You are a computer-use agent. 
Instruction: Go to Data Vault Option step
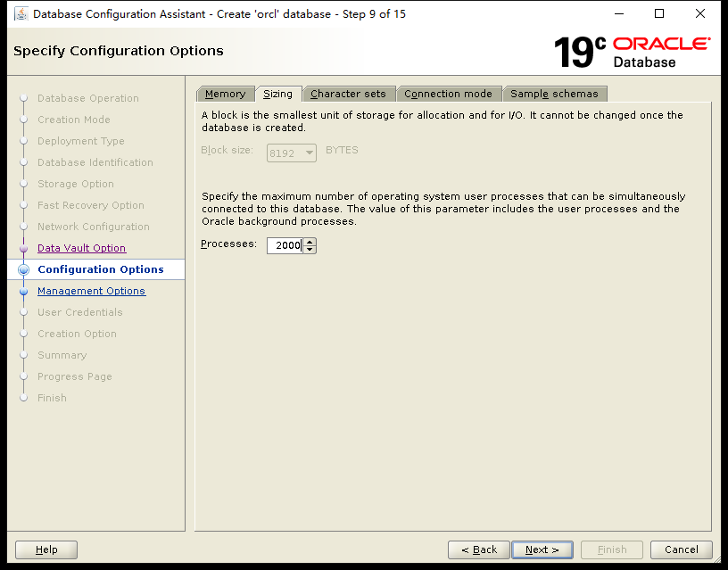click(82, 248)
